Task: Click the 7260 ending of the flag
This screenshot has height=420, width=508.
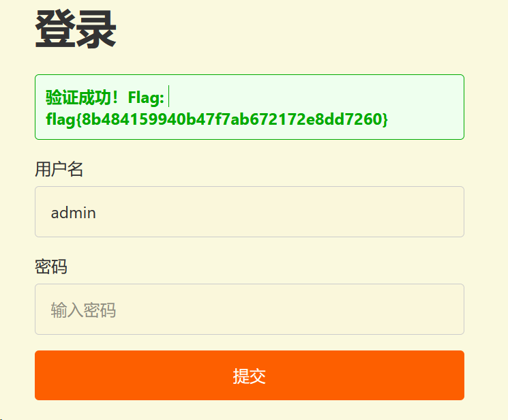Action: (363, 119)
